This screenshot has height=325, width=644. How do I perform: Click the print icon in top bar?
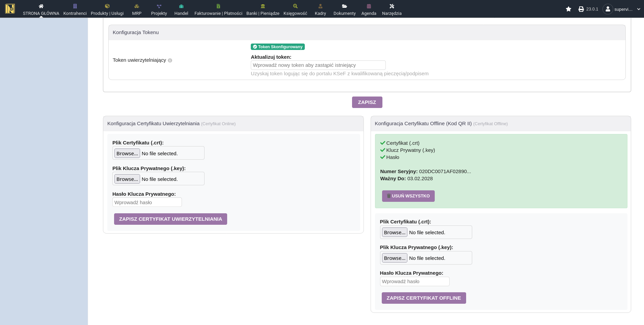(x=581, y=9)
